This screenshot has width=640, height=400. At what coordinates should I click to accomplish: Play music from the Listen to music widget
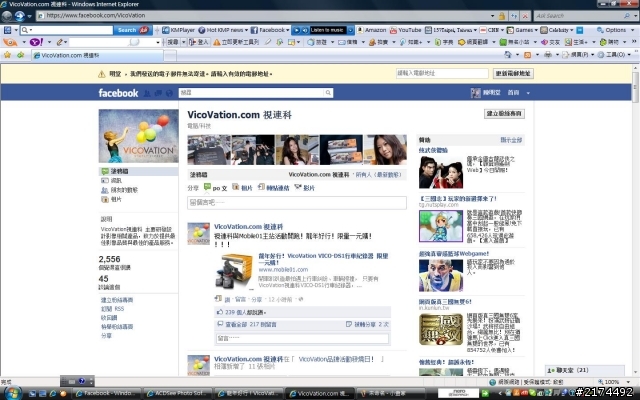[297, 30]
